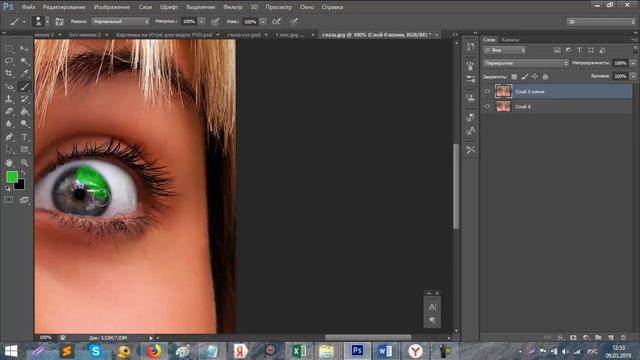Select the Hand tool

pos(9,162)
